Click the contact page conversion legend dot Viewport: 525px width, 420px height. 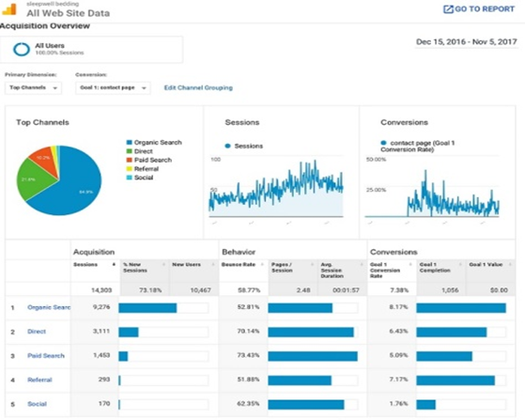(383, 143)
